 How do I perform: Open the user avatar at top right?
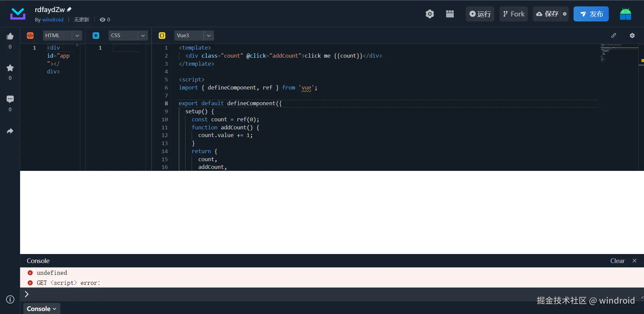tap(625, 14)
